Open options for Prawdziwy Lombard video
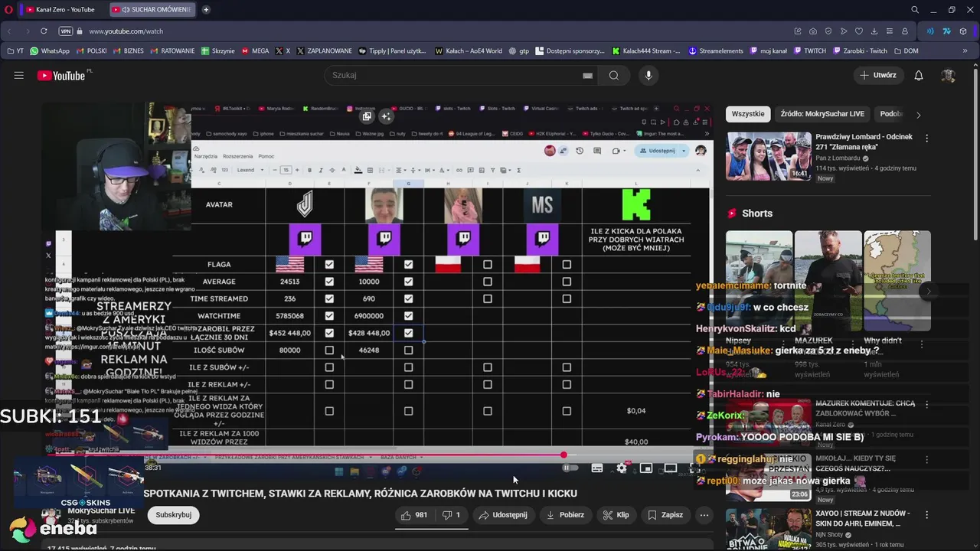The width and height of the screenshot is (980, 551). (926, 139)
